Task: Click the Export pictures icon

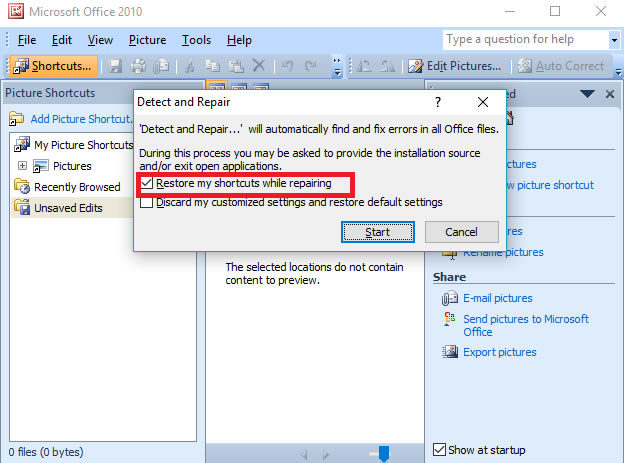Action: [x=450, y=352]
